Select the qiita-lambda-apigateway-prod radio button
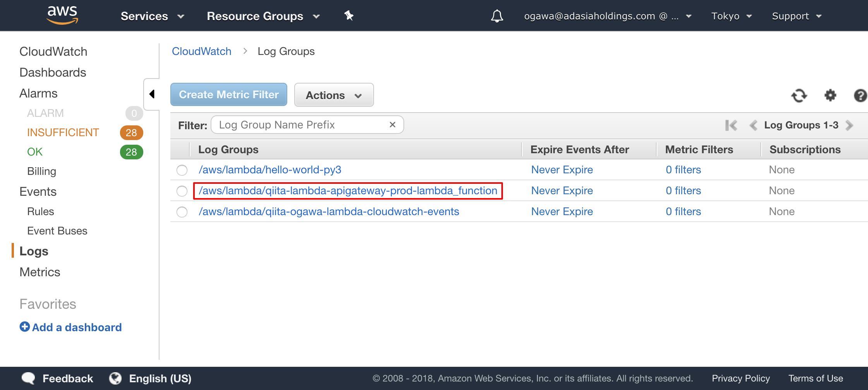Viewport: 868px width, 390px height. click(182, 191)
